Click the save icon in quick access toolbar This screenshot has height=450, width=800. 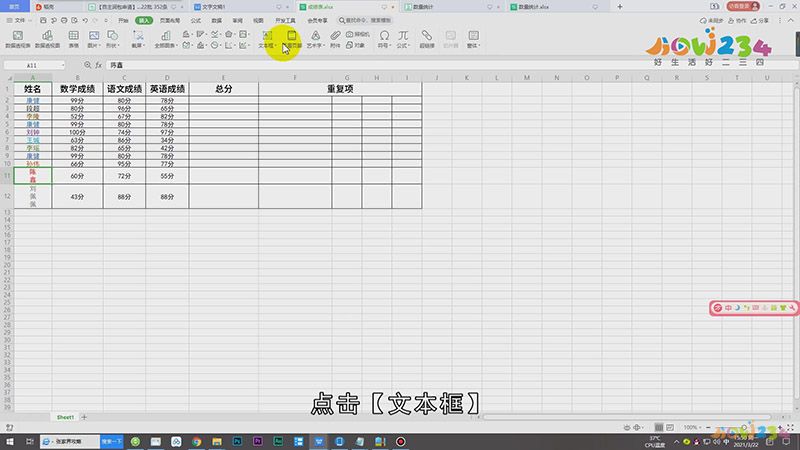pos(43,20)
